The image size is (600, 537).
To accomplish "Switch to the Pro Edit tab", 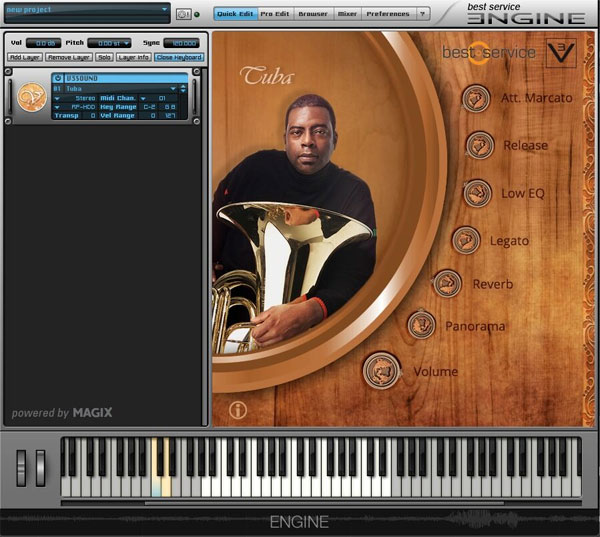I will pos(275,14).
